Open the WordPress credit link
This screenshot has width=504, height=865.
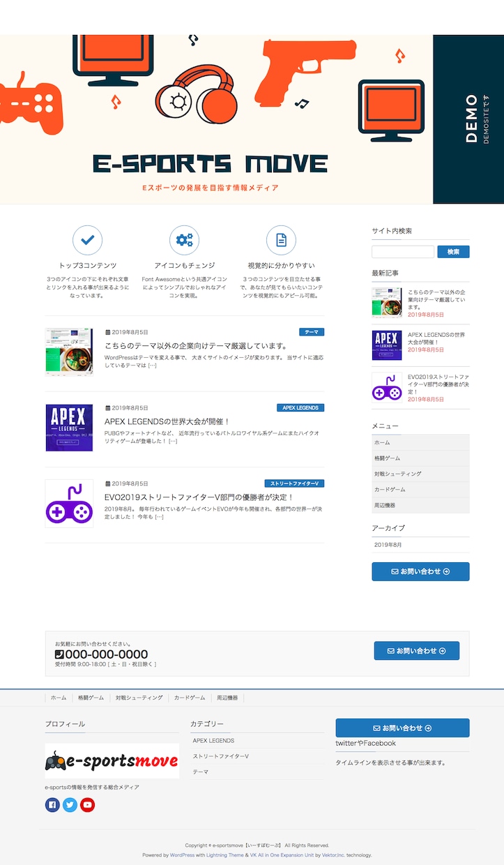click(182, 855)
